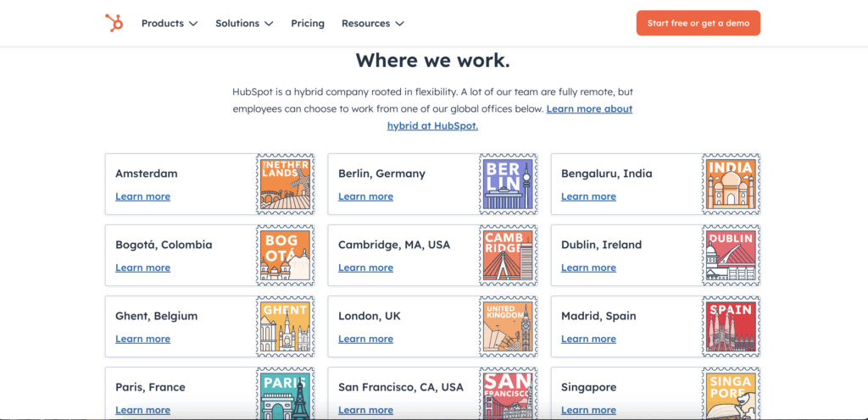Select the Madrid, Spain office title

(x=599, y=316)
